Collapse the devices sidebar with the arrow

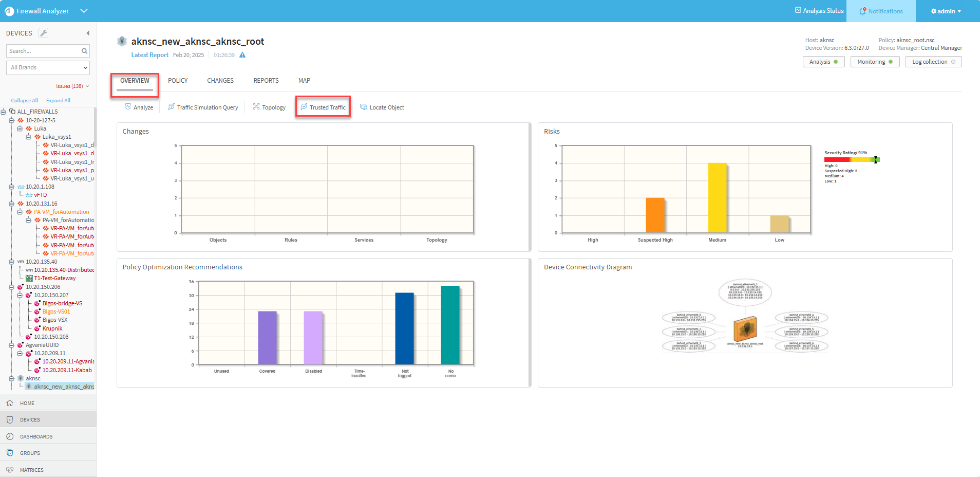(88, 33)
